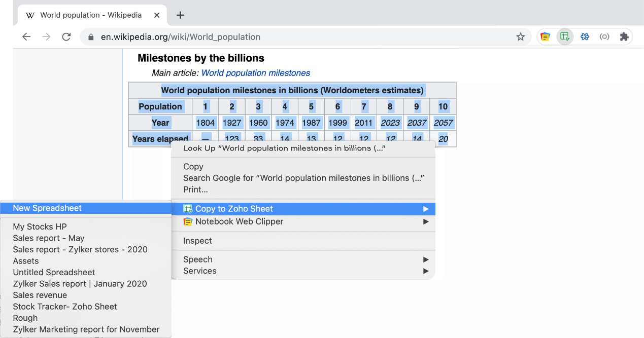Screen dimensions: 644x338
Task: Click the (o) extension icon in toolbar
Action: (604, 37)
